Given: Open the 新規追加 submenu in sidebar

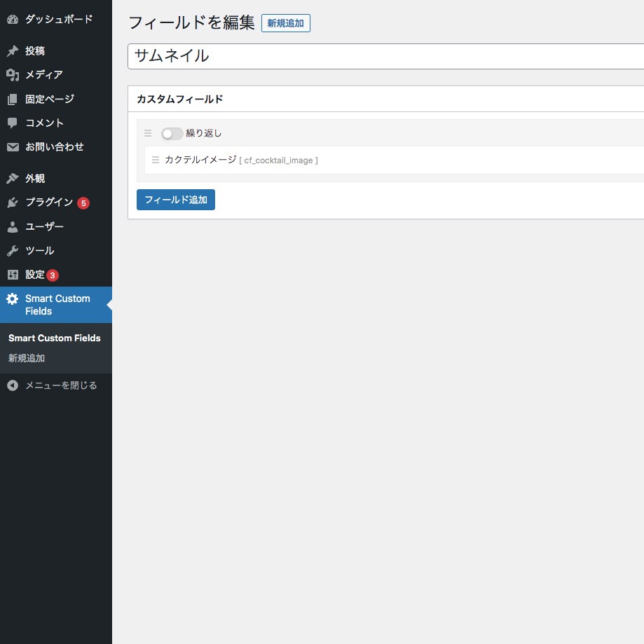Looking at the screenshot, I should (x=27, y=358).
